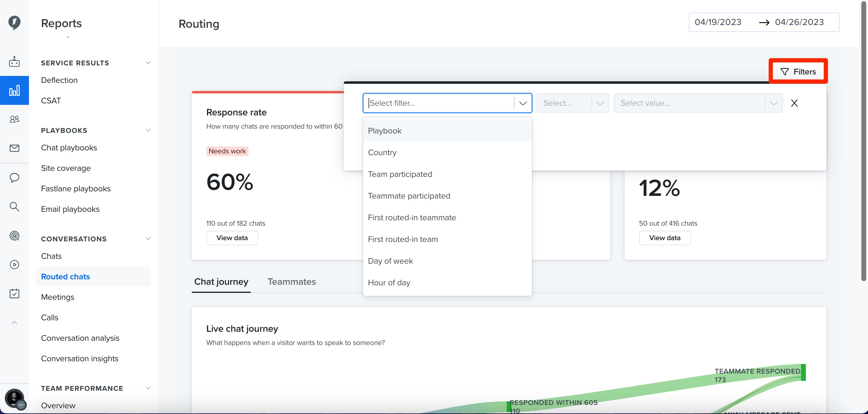This screenshot has height=414, width=868.
Task: Open the calendar checkmark sidebar icon
Action: coord(14,293)
